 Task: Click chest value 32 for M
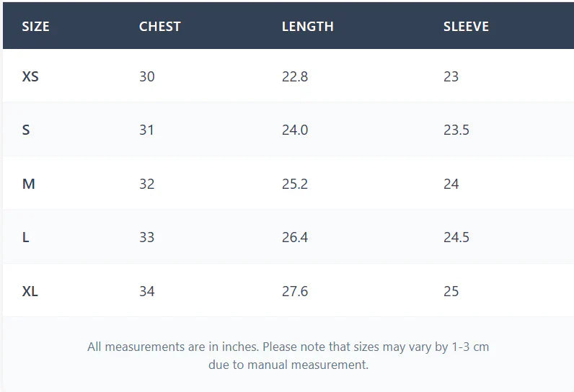[x=146, y=184]
